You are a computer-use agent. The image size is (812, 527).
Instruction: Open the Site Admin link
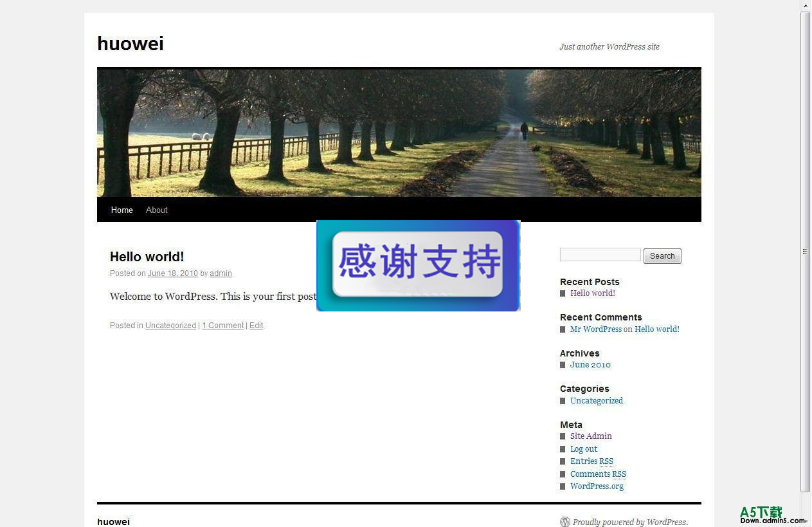point(591,436)
